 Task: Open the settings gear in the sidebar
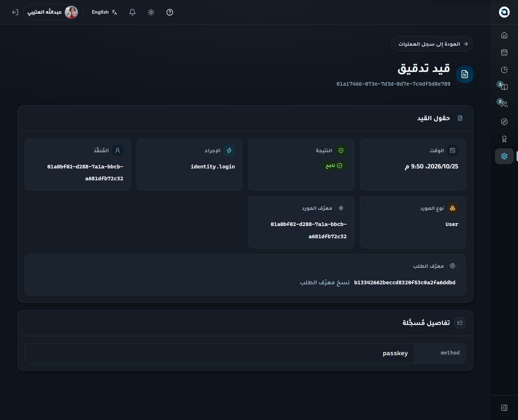coord(504,156)
